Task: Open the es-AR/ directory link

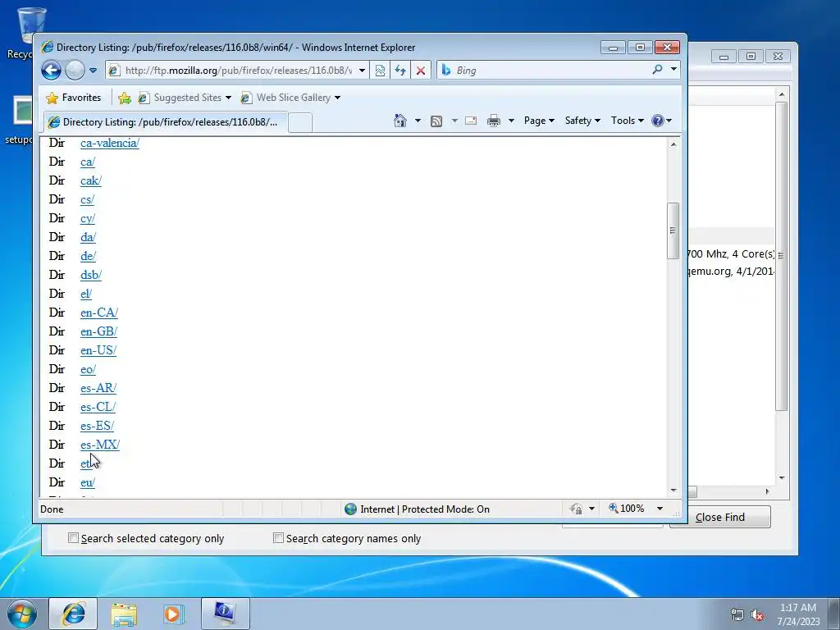Action: [x=98, y=388]
